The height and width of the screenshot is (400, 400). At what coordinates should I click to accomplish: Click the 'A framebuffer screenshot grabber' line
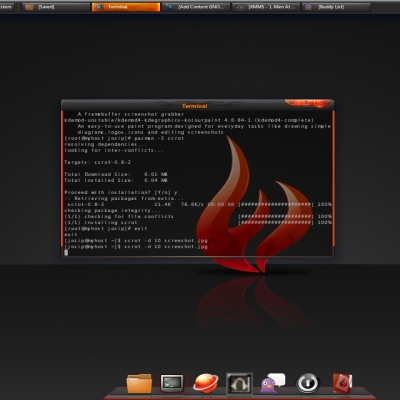pyautogui.click(x=131, y=114)
